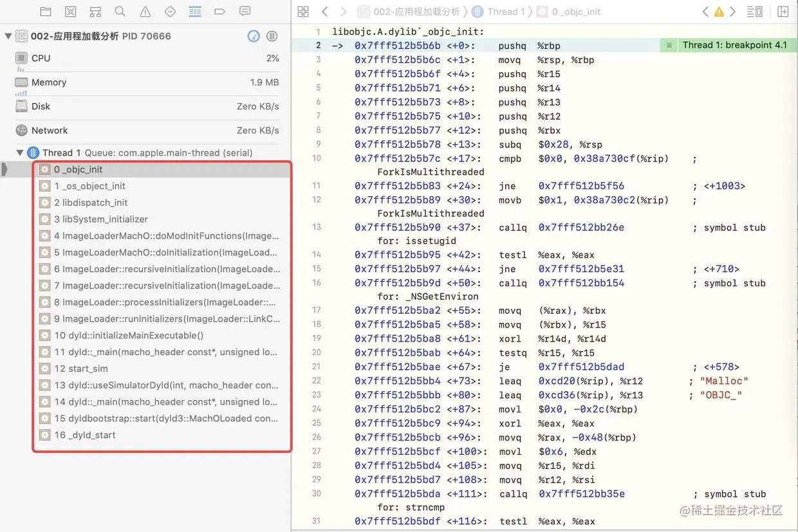
Task: Collapse the 002-应用程加载分析 process row
Action: (x=8, y=36)
